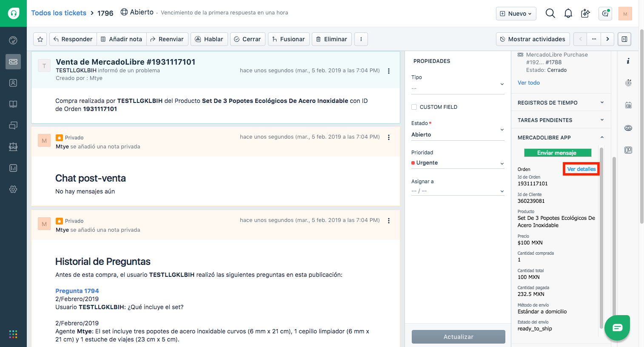
Task: Open the sparkle assistant icon in header
Action: [x=586, y=13]
